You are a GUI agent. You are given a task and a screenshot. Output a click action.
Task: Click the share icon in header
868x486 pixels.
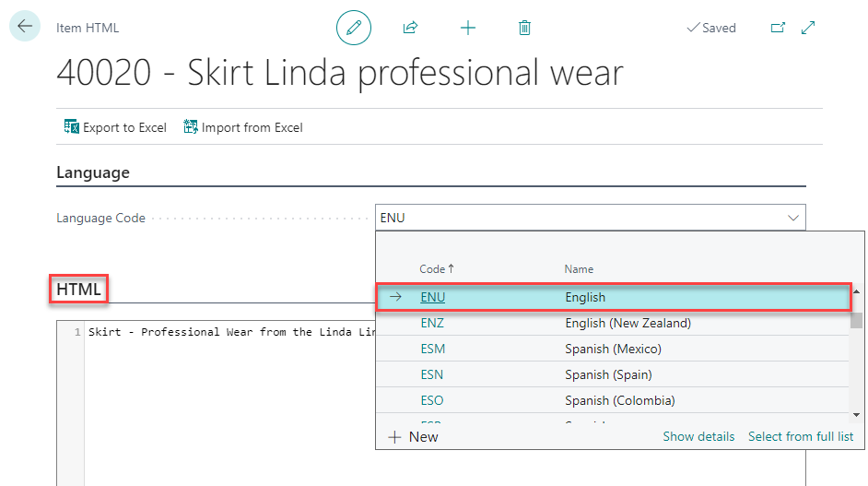pyautogui.click(x=410, y=28)
